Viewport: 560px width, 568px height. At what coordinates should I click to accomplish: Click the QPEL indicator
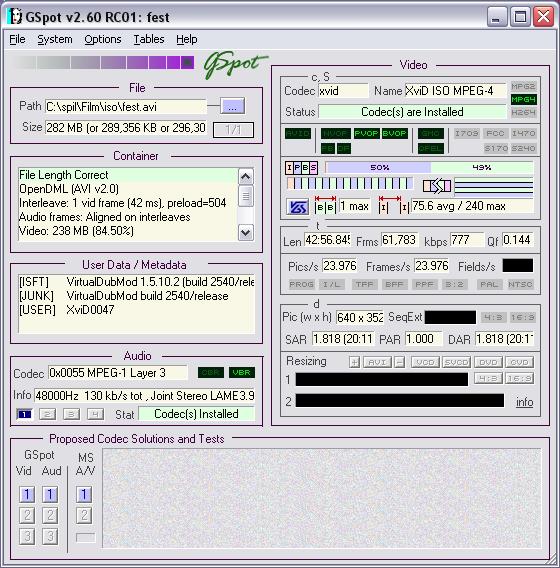click(431, 148)
